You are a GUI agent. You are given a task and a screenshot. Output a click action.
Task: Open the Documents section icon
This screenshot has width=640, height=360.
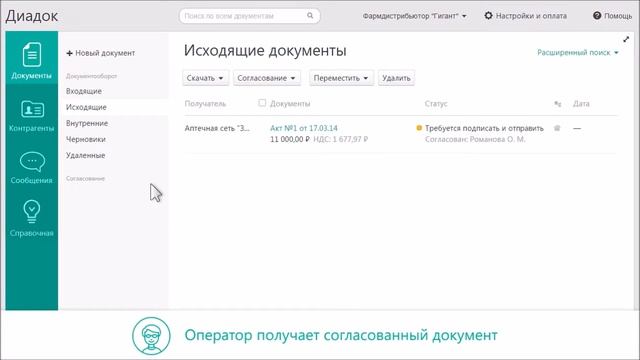(x=32, y=55)
